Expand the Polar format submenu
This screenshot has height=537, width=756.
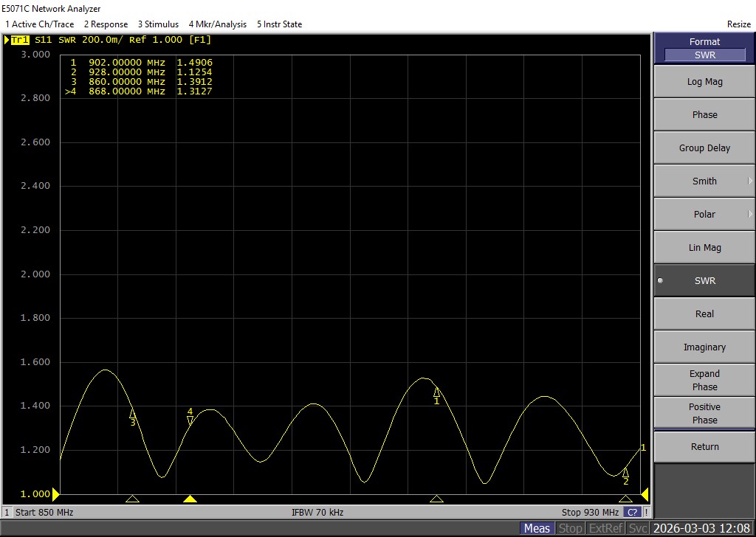tap(704, 215)
